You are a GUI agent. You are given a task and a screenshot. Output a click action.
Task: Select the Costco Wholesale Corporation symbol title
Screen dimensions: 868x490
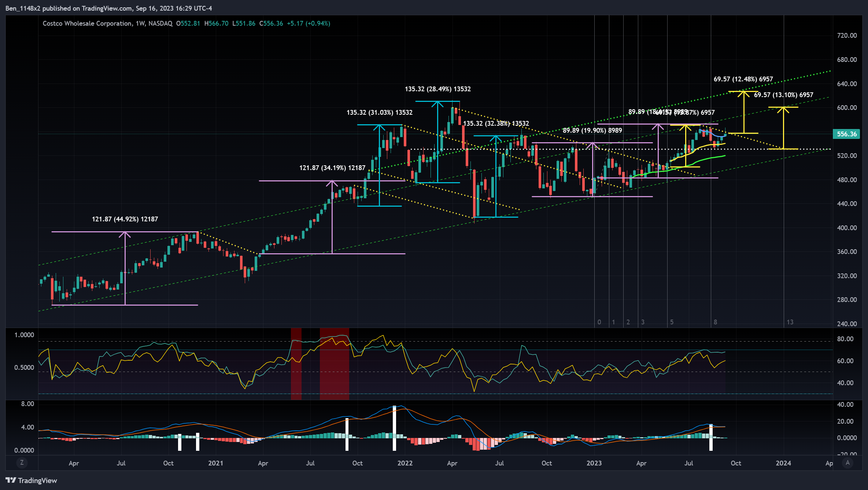tap(87, 23)
